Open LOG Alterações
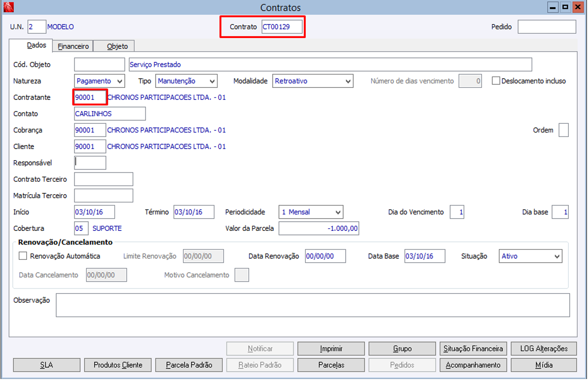Viewport: 588px width, 380px height. point(544,349)
